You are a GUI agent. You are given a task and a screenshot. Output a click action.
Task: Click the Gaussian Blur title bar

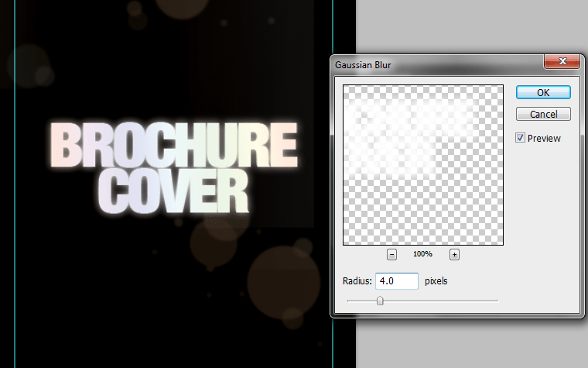pyautogui.click(x=433, y=65)
